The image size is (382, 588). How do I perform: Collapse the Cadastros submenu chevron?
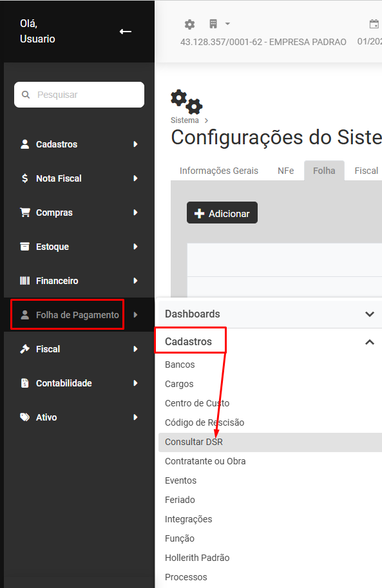370,342
